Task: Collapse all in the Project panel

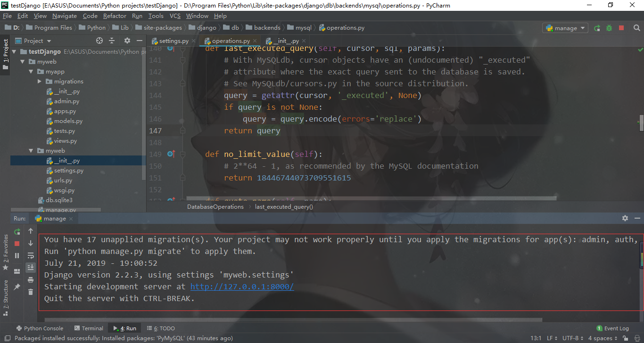Action: (112, 41)
